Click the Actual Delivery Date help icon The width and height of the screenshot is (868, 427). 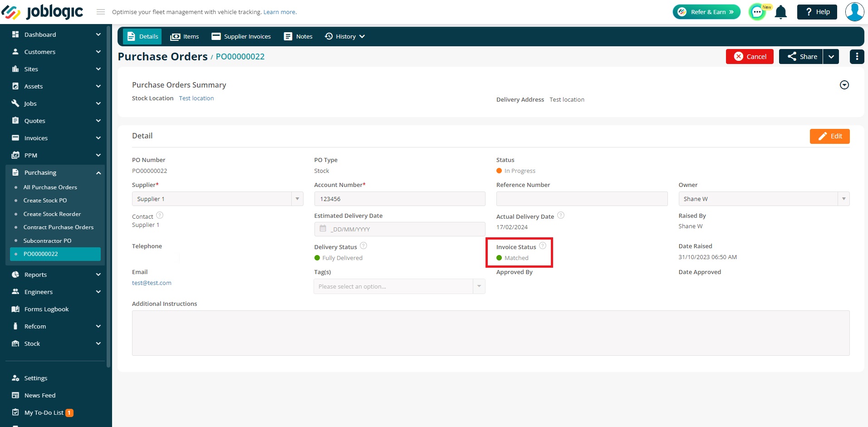pos(561,215)
